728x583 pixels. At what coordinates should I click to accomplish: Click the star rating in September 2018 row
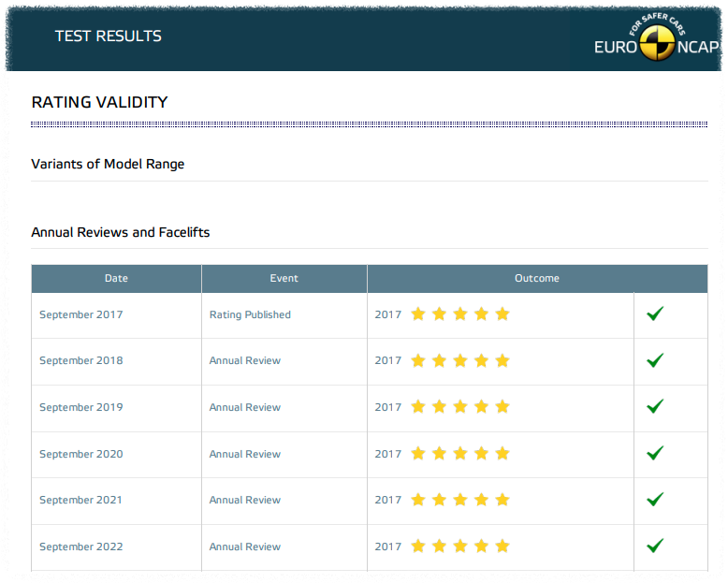tap(460, 360)
